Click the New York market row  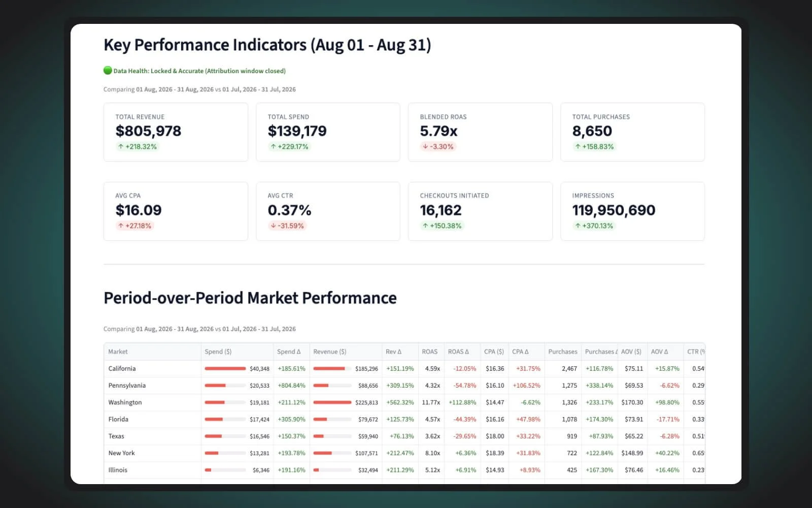click(x=404, y=453)
